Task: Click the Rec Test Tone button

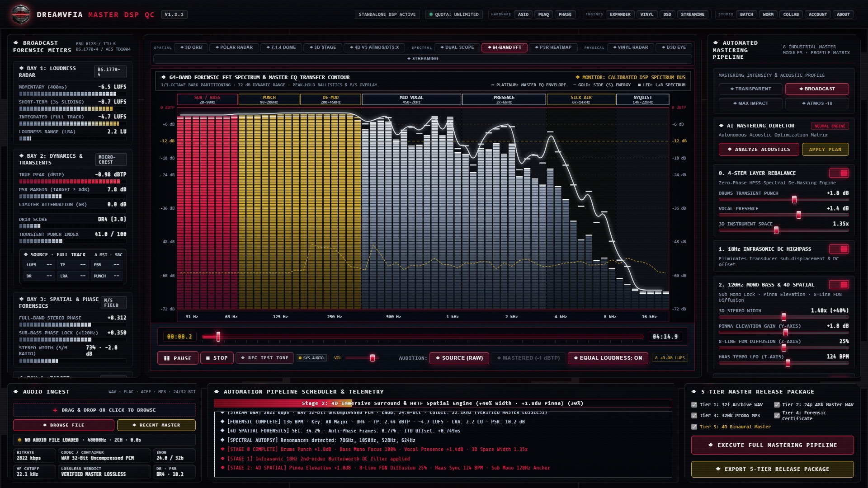Action: (x=265, y=358)
